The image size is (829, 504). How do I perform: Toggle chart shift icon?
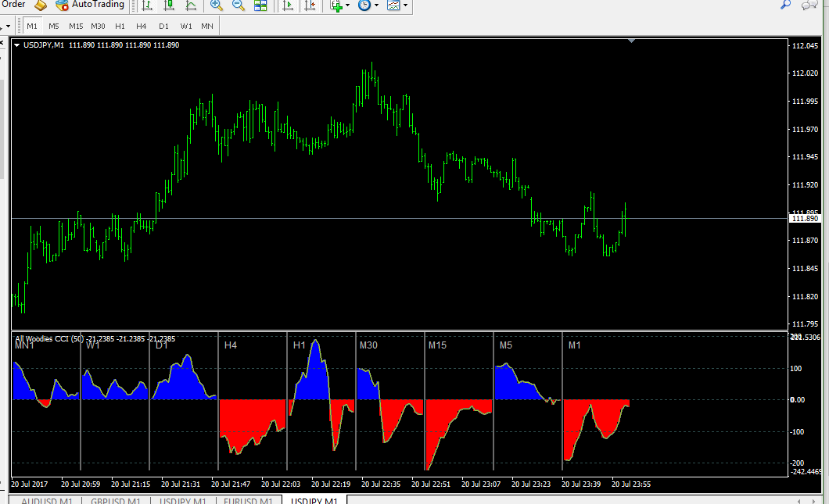310,5
